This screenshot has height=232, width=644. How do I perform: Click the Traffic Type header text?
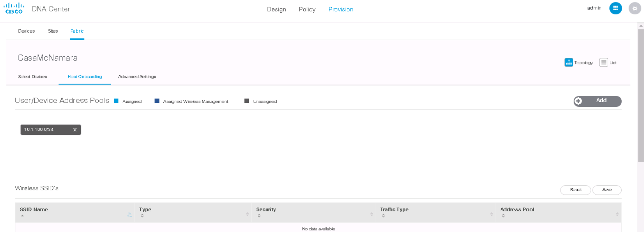point(394,210)
